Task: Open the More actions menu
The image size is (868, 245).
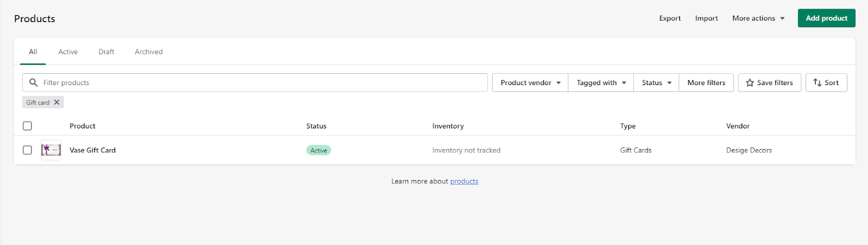Action: tap(758, 18)
